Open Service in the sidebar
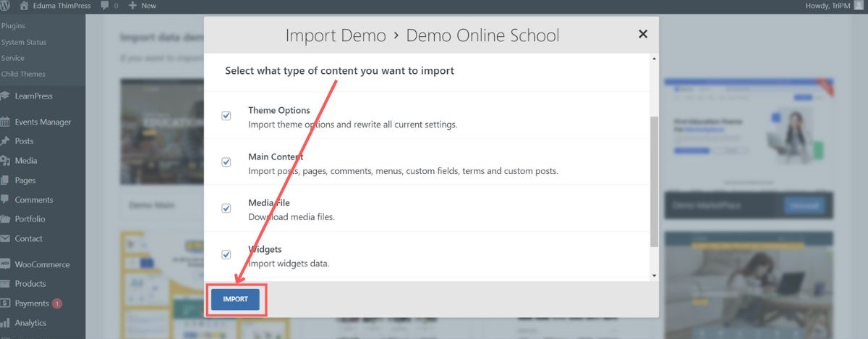868x339 pixels. click(x=13, y=58)
